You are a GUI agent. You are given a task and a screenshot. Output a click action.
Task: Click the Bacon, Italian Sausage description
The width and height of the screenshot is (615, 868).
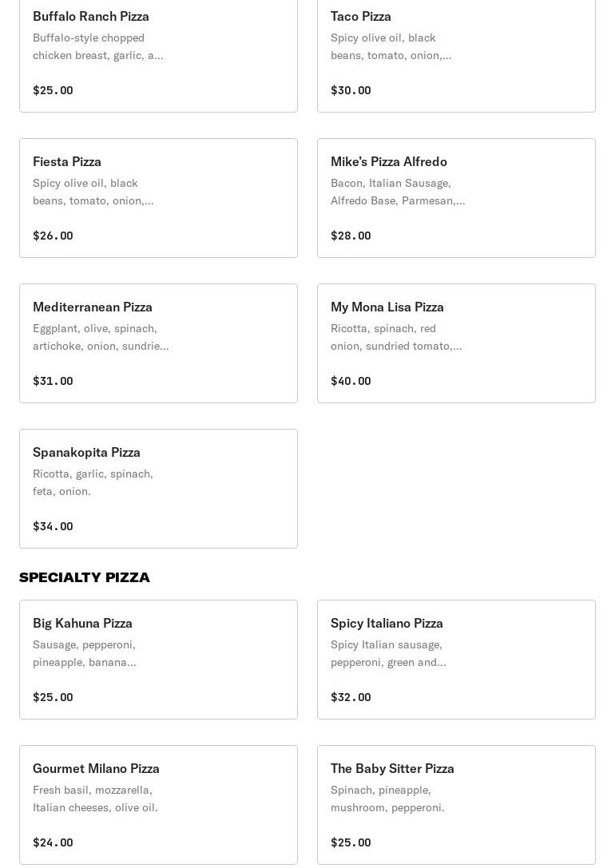(397, 192)
